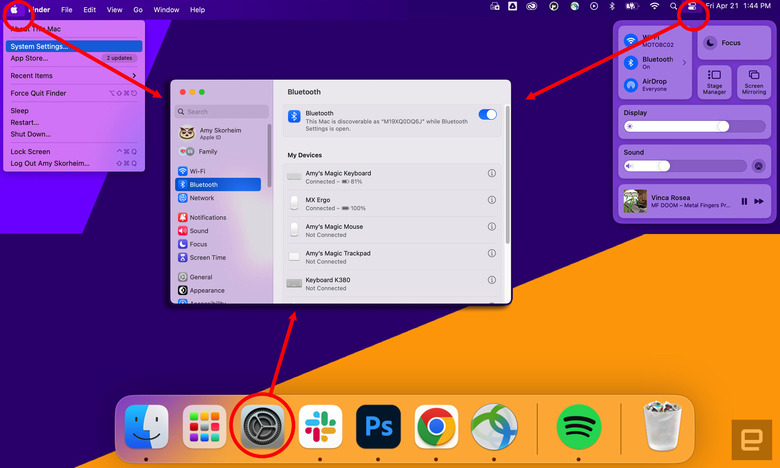This screenshot has width=780, height=468.
Task: Open Google Chrome from the Dock
Action: (x=436, y=427)
